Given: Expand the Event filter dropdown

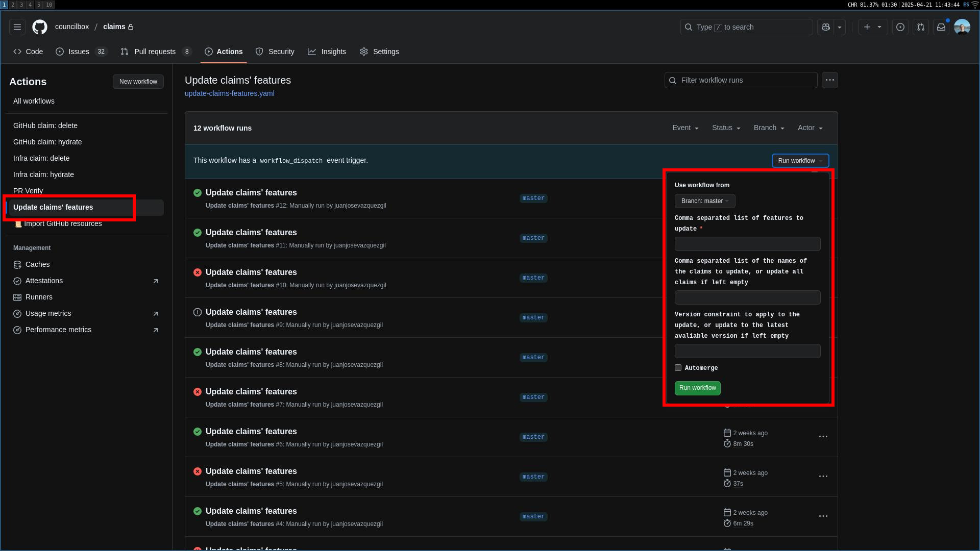Looking at the screenshot, I should click(x=685, y=128).
